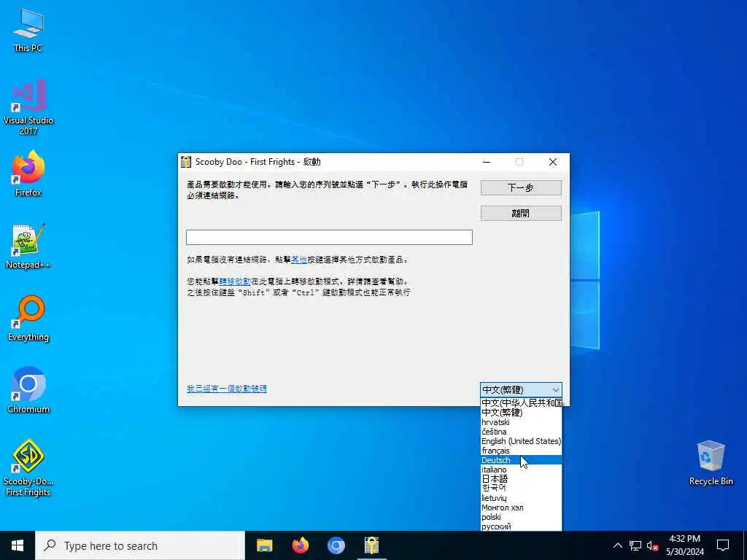
Task: Select the Scooby-Doo First Frights desktop shortcut
Action: pyautogui.click(x=28, y=467)
